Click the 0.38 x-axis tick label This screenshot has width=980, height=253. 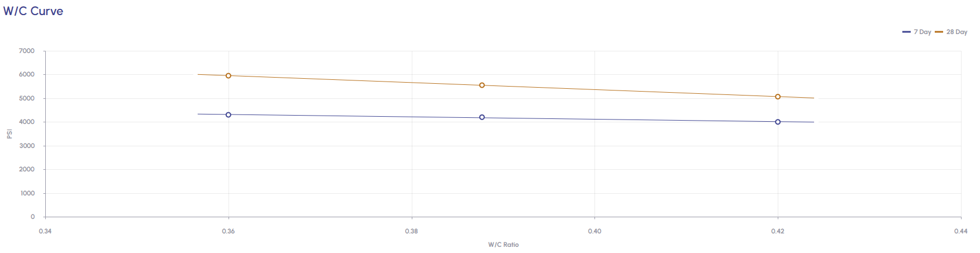411,231
